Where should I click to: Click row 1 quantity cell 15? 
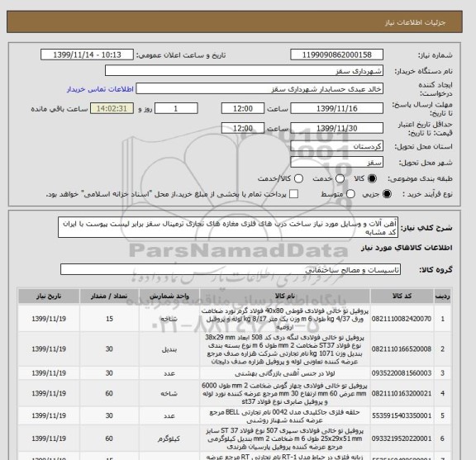click(x=109, y=319)
